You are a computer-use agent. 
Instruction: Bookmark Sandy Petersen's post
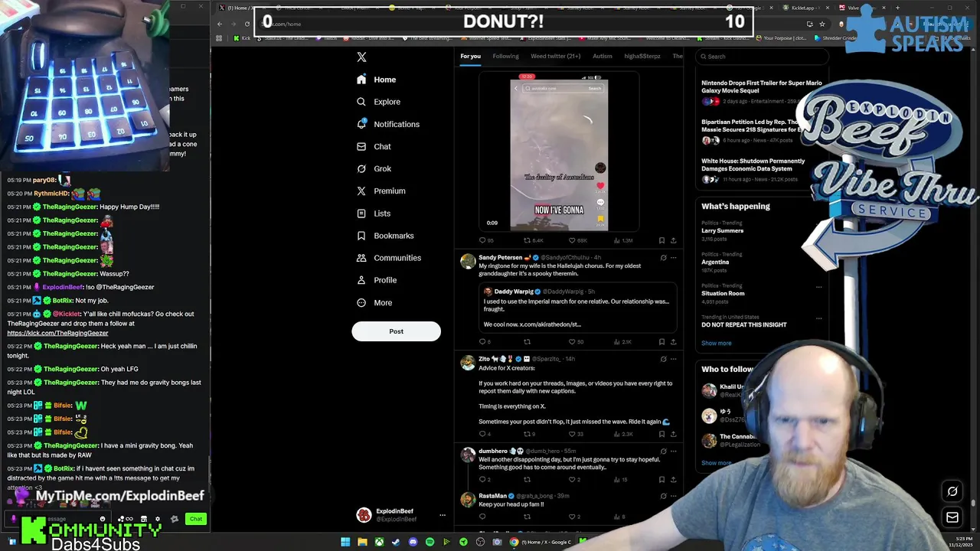coord(662,341)
